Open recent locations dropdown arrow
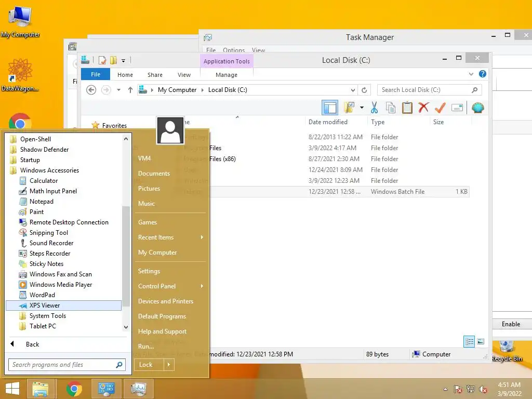 119,90
